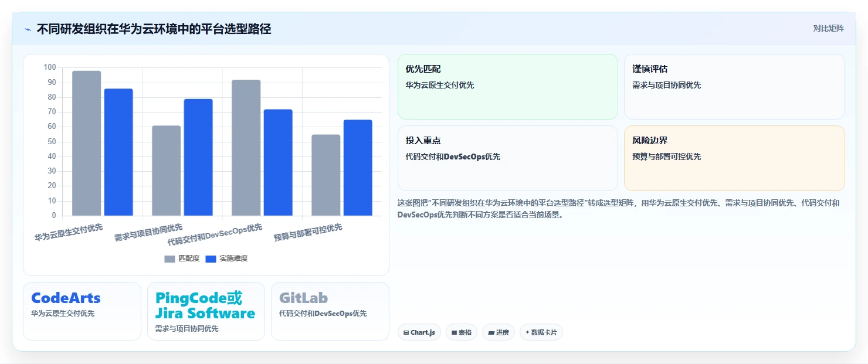Click the 进度 tag chip
This screenshot has height=364, width=868.
point(499,332)
